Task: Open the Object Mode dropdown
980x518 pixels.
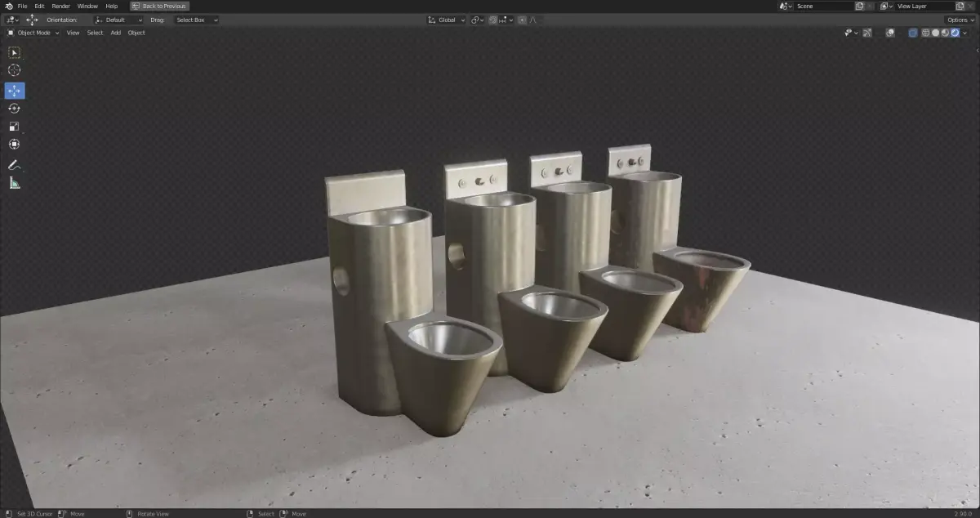Action: 33,33
